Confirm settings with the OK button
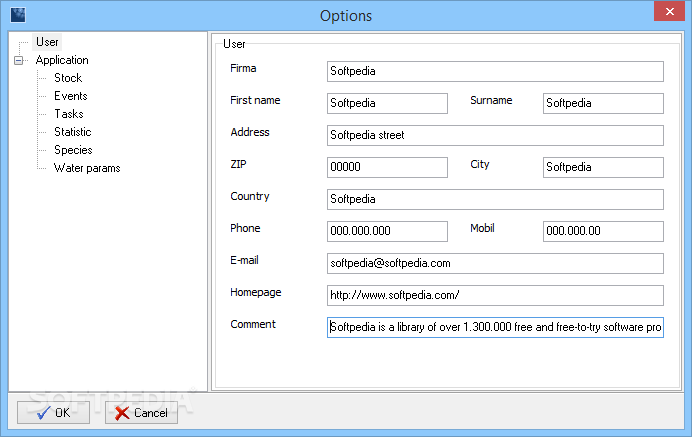The image size is (692, 437). click(53, 413)
